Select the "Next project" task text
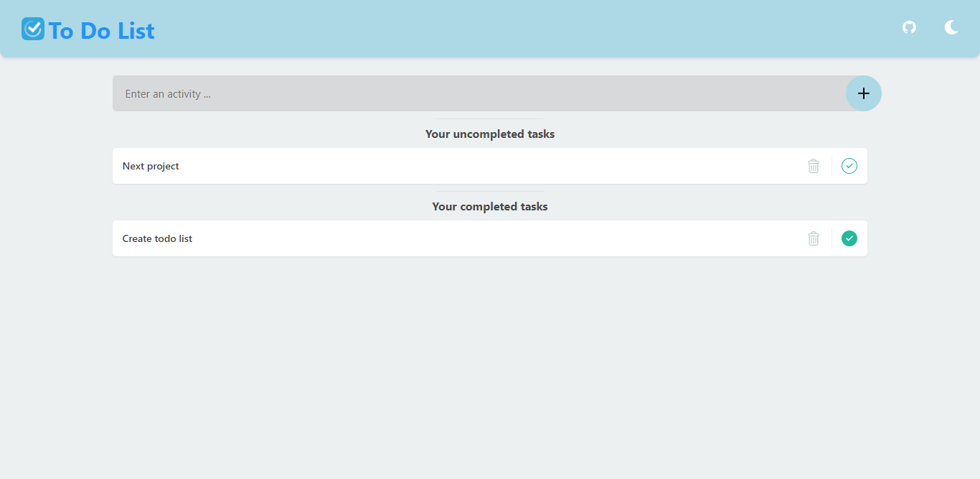The width and height of the screenshot is (980, 479). [x=151, y=166]
